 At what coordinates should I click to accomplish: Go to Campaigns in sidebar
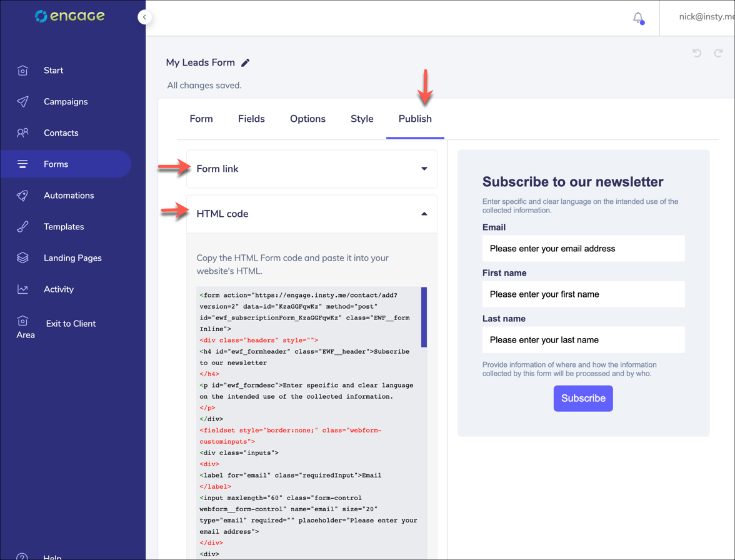pyautogui.click(x=66, y=102)
